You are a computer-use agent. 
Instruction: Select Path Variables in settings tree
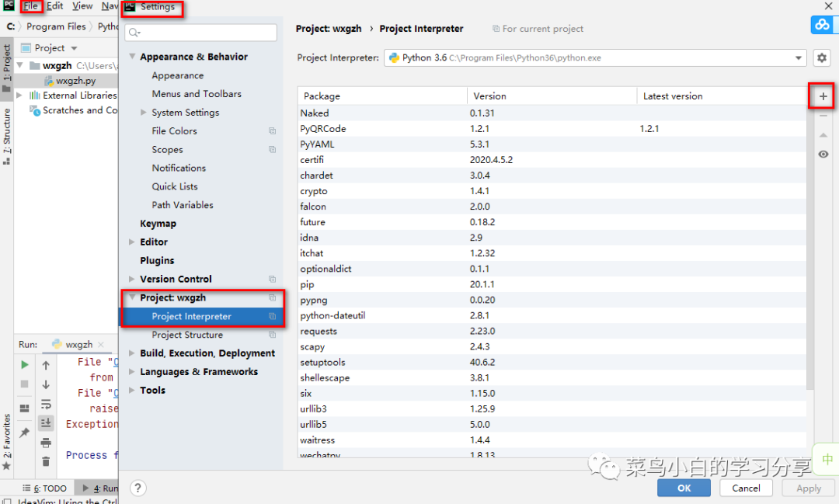(183, 205)
